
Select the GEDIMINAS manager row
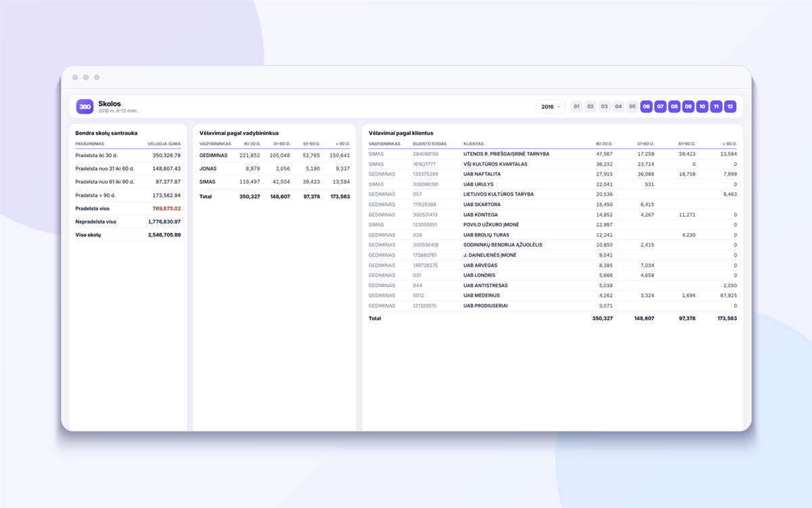pyautogui.click(x=275, y=155)
